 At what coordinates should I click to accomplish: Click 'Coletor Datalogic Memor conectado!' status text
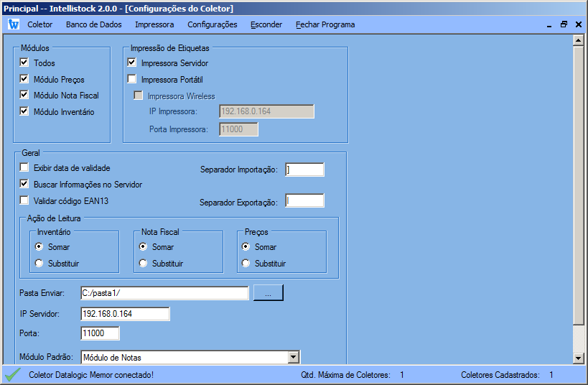click(91, 375)
